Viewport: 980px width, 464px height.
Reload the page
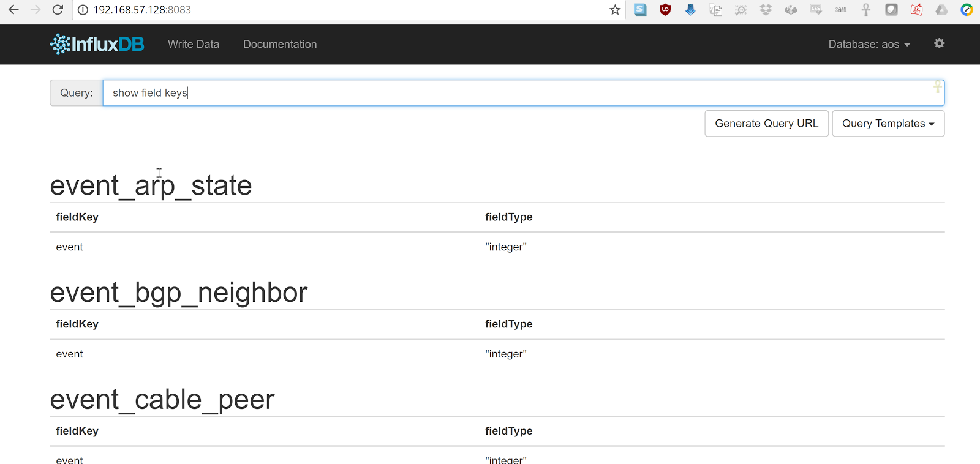pos(58,10)
